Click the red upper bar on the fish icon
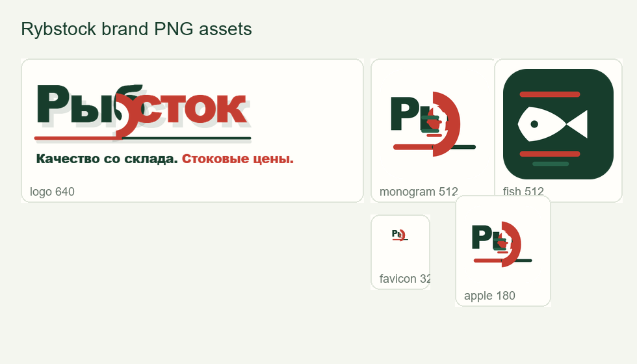 click(550, 95)
